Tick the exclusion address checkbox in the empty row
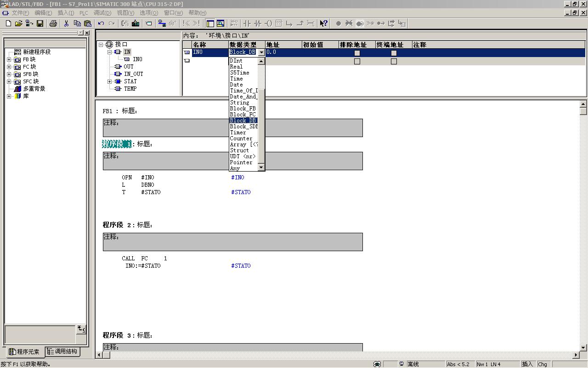 pos(357,61)
